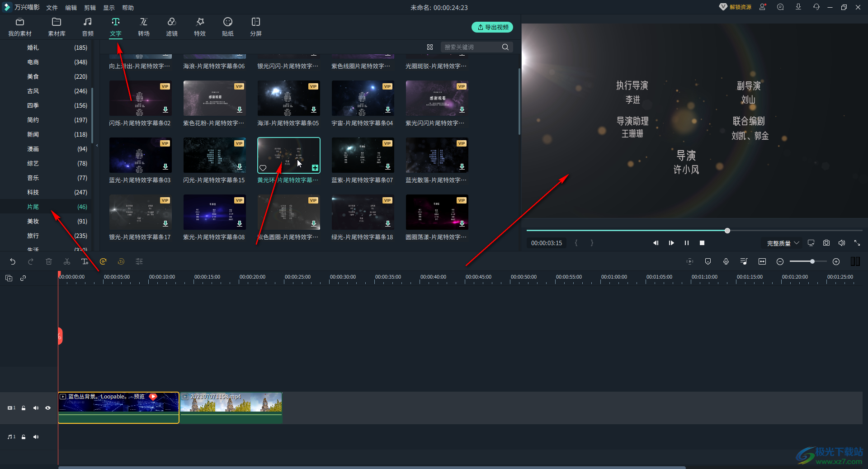The width and height of the screenshot is (868, 469).
Task: Take a snapshot with camera icon
Action: 826,243
